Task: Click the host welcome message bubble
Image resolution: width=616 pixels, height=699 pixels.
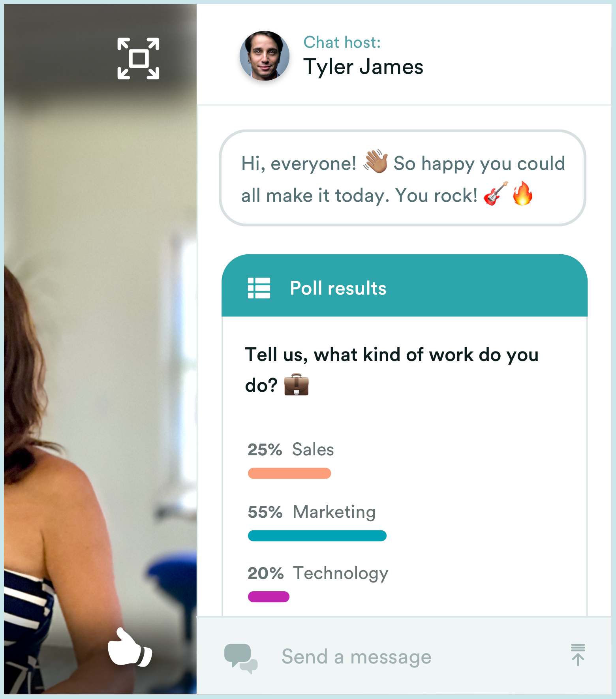Action: [x=402, y=178]
